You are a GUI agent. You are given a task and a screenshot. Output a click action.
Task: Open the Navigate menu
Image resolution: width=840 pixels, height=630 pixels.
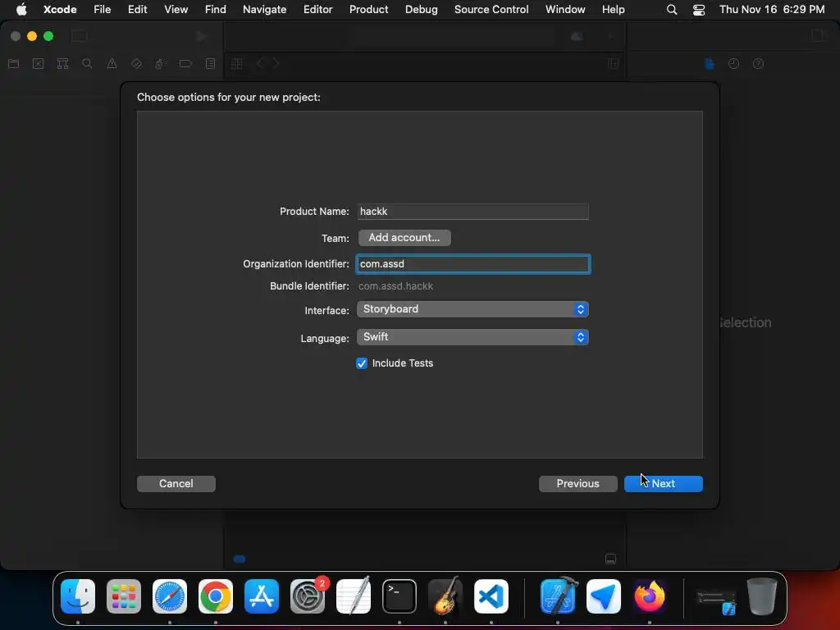pos(265,9)
